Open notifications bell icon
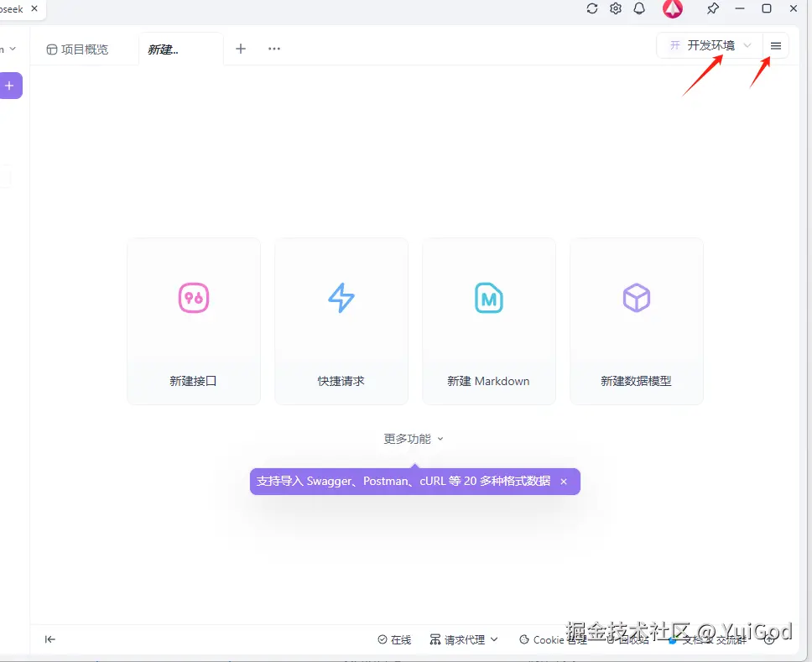The height and width of the screenshot is (662, 812). (639, 8)
